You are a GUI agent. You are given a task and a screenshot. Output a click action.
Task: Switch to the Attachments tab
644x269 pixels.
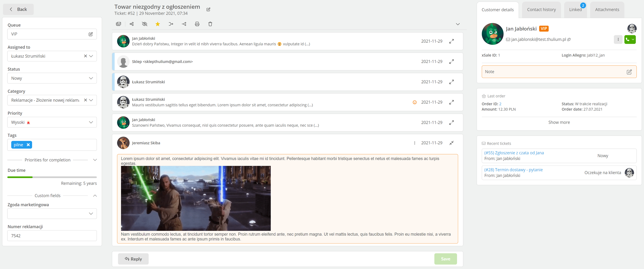pyautogui.click(x=607, y=10)
